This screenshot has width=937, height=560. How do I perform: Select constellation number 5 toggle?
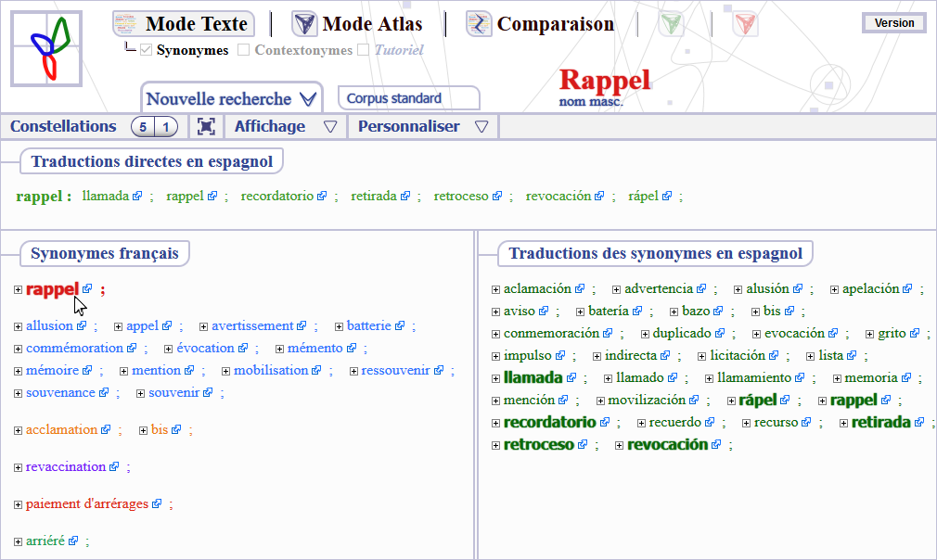coord(144,127)
